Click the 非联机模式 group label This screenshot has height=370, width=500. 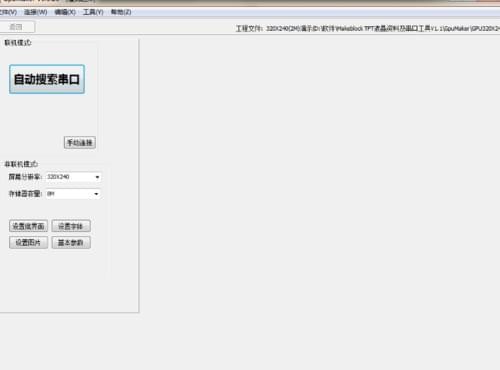(x=21, y=164)
